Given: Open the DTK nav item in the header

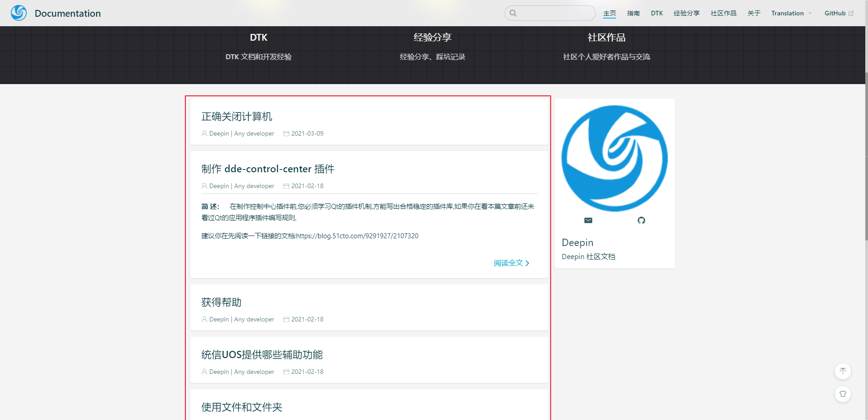Looking at the screenshot, I should (x=657, y=13).
